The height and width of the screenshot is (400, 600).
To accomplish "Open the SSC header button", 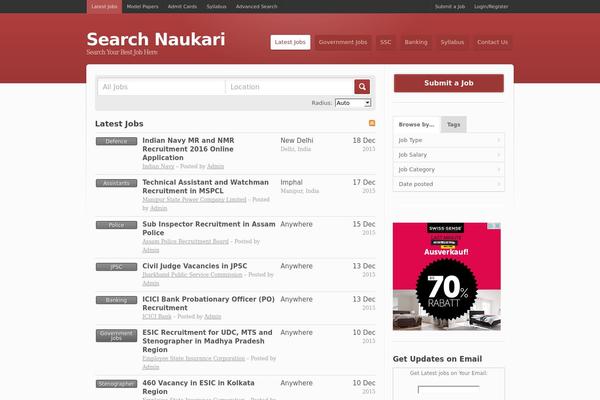I will click(x=385, y=42).
